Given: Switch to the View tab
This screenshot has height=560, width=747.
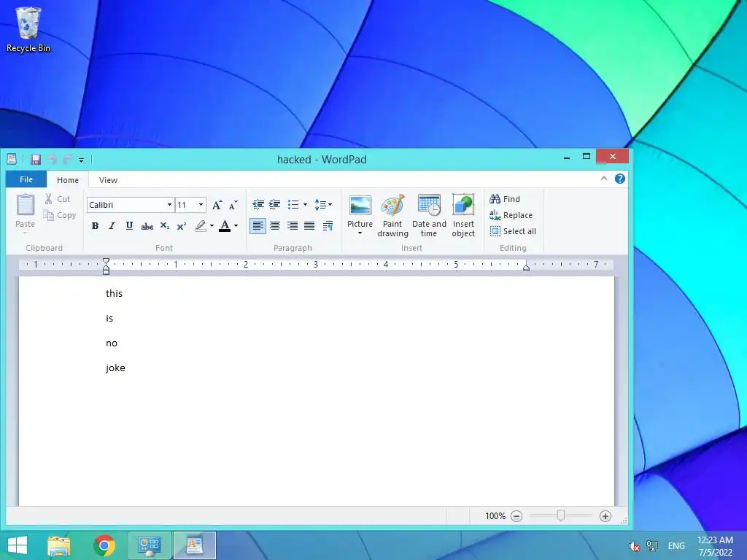Looking at the screenshot, I should pyautogui.click(x=108, y=180).
